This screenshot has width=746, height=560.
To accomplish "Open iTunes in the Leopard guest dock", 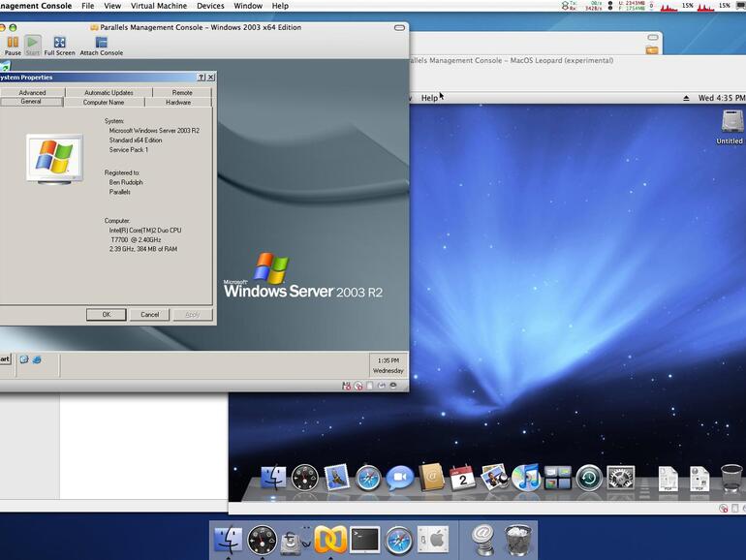I will (x=526, y=477).
